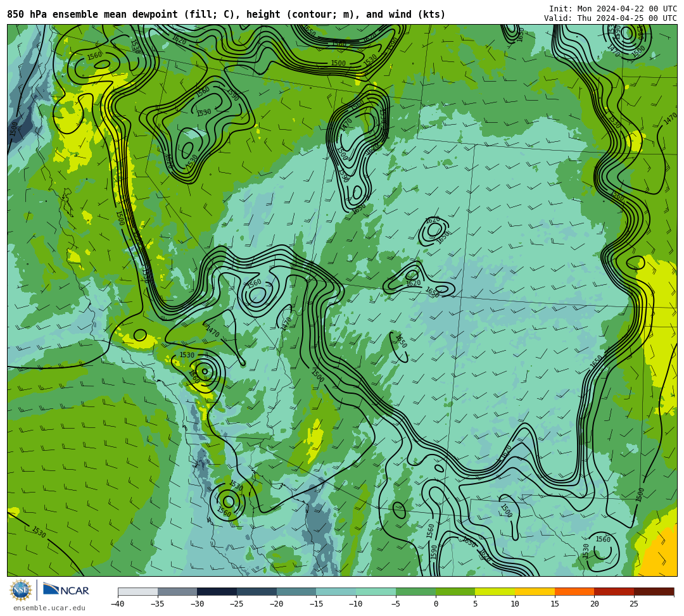Click the dark brown colorbar swatch above 25
Screen dimensions: 684x616
point(654,591)
